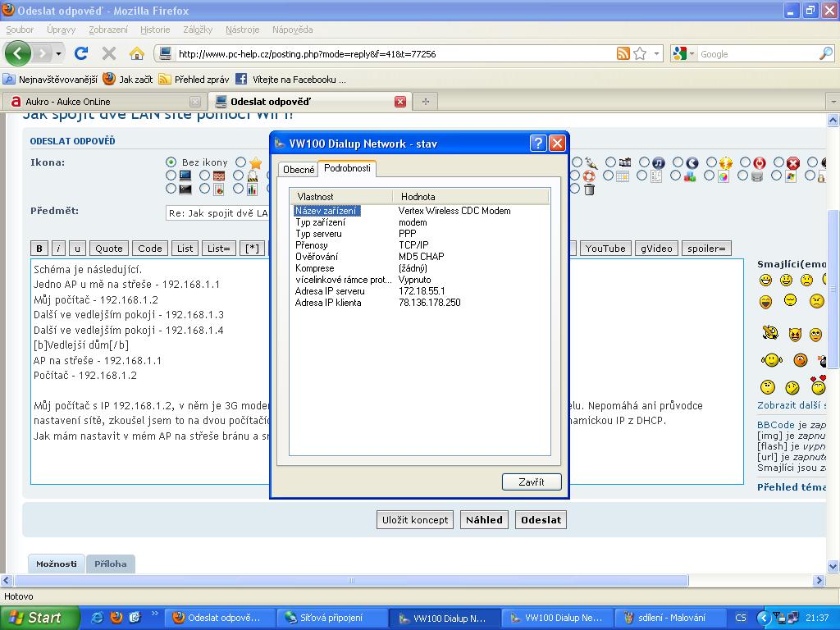Click the Odeslat submit button
This screenshot has width=840, height=630.
click(541, 519)
